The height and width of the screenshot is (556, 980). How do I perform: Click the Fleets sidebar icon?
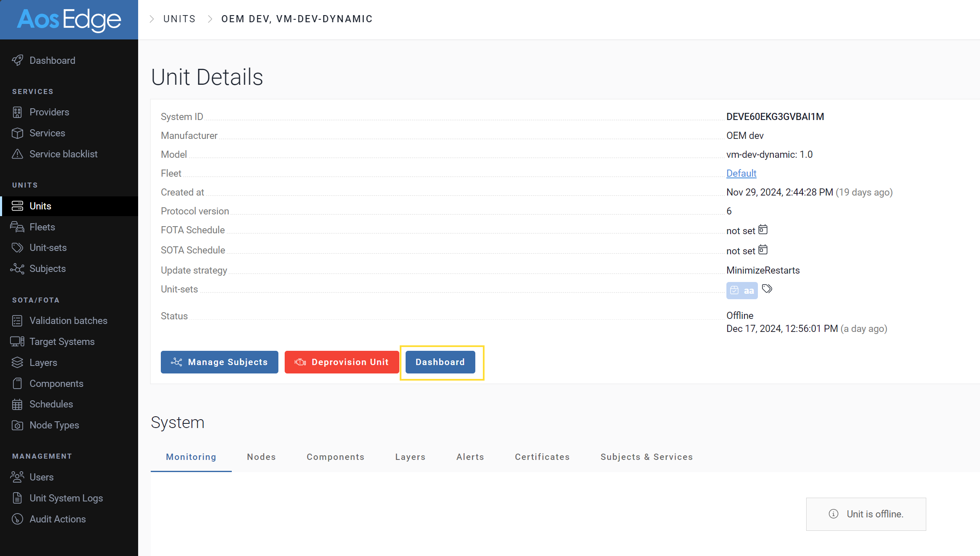pos(17,227)
